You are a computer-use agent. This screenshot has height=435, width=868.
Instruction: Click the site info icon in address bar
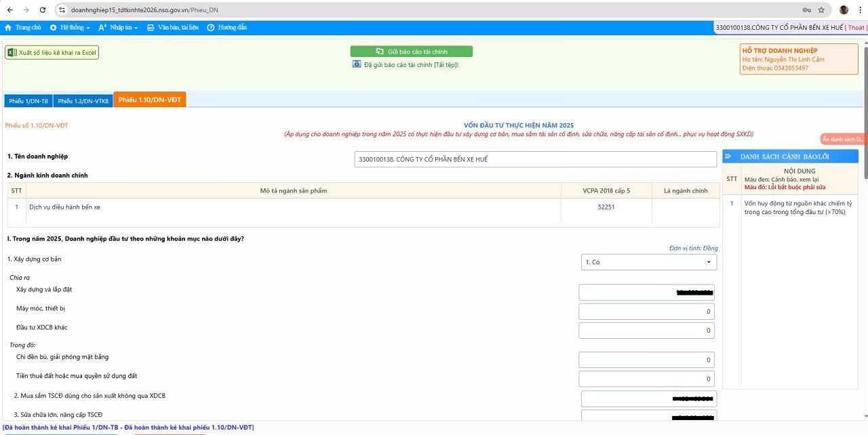pyautogui.click(x=62, y=10)
